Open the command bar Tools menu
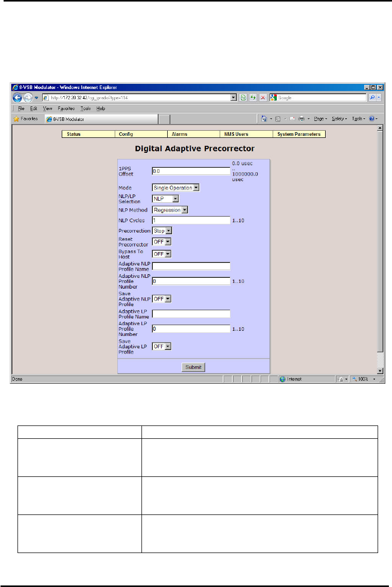Image resolution: width=392 pixels, height=587 pixels. 359,119
